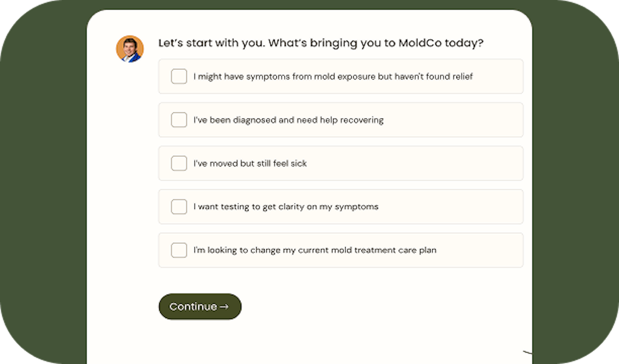Tick the change treatment care plan checkbox

click(x=179, y=250)
